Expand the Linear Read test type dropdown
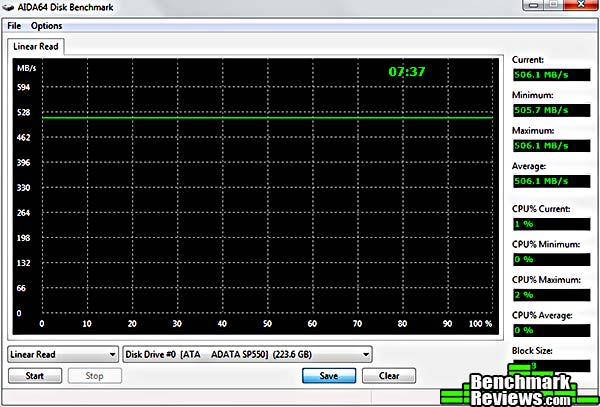This screenshot has width=600, height=407. [x=63, y=353]
